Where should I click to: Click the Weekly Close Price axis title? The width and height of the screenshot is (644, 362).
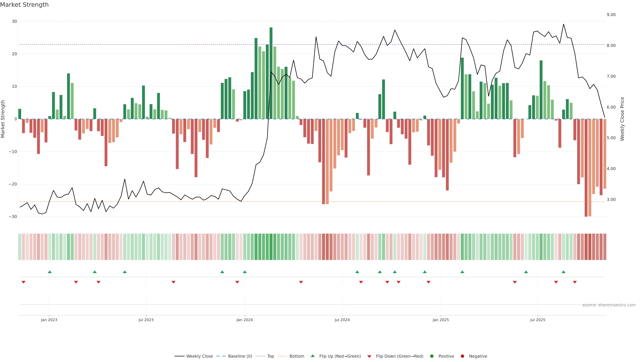click(x=622, y=119)
